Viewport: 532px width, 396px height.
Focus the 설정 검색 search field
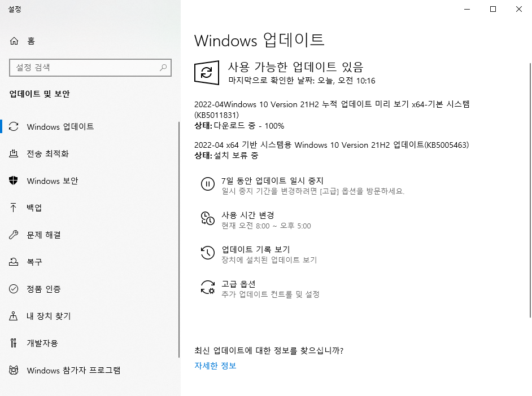90,68
